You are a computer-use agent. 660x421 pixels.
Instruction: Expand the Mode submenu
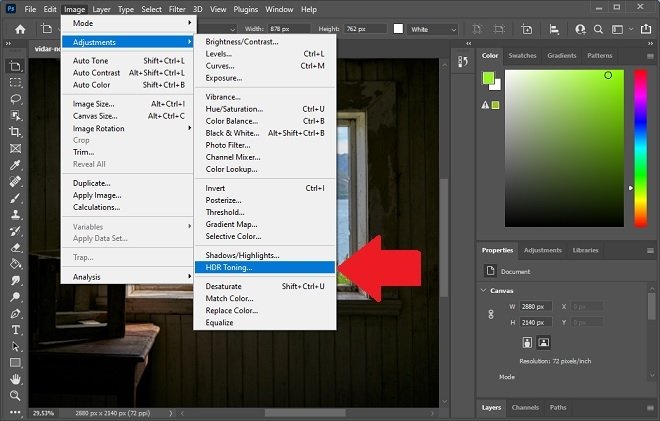click(127, 23)
